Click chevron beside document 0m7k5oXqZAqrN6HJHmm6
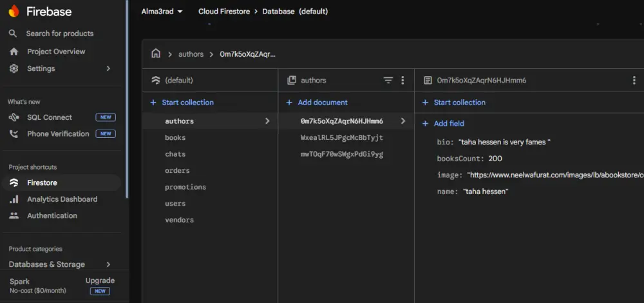Viewport: 644px width, 303px height. (x=403, y=121)
